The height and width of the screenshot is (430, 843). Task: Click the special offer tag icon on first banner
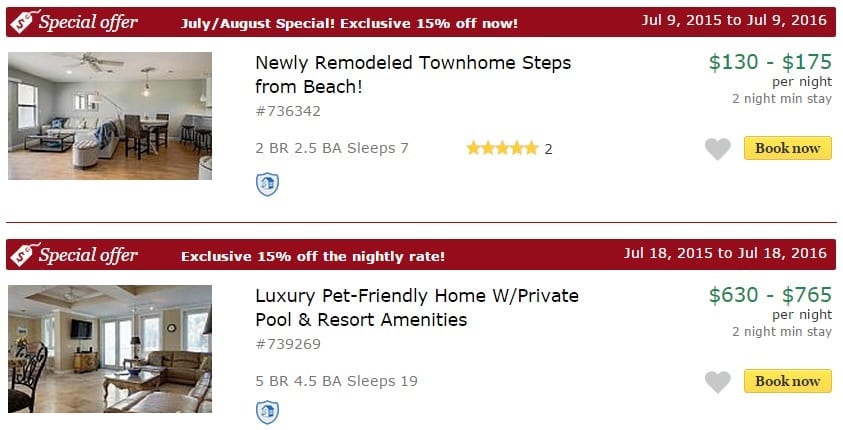click(x=23, y=22)
